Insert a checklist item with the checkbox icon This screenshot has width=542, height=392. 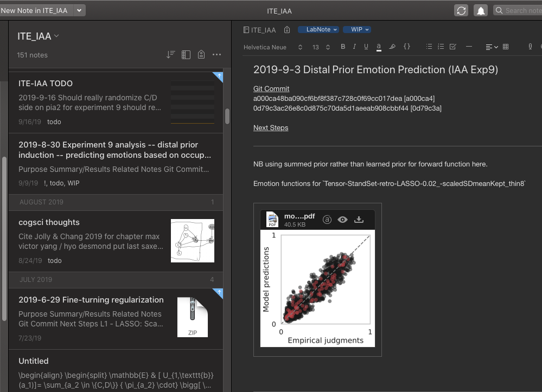(453, 47)
